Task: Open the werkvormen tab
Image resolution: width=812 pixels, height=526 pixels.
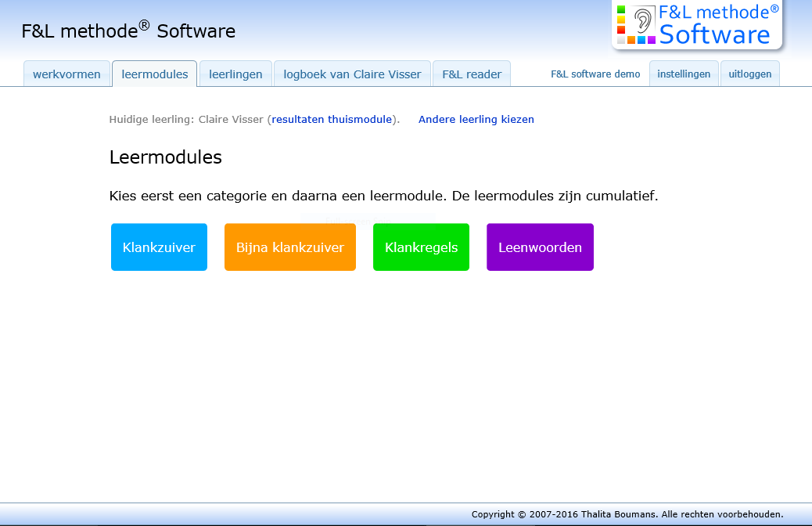Action: click(x=66, y=74)
